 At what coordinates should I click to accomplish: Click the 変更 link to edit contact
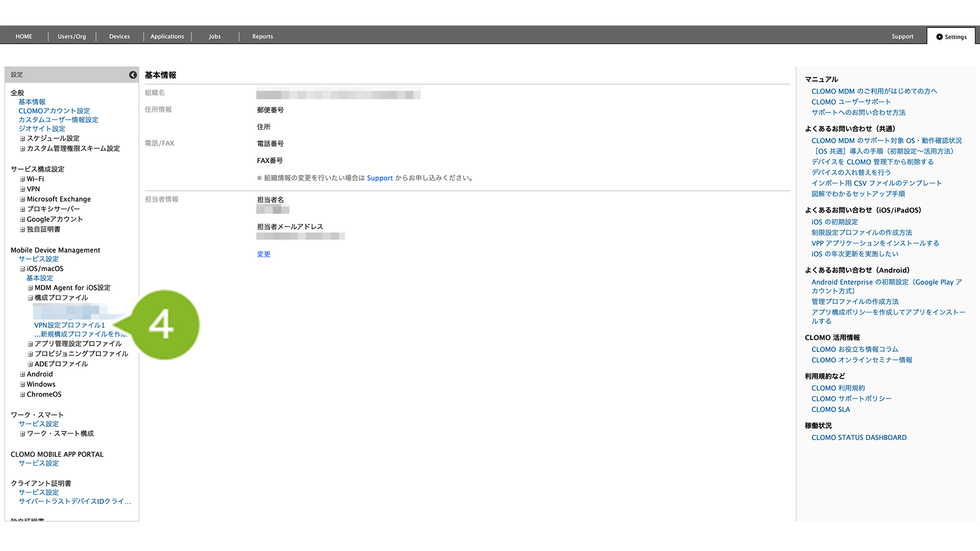(x=263, y=254)
